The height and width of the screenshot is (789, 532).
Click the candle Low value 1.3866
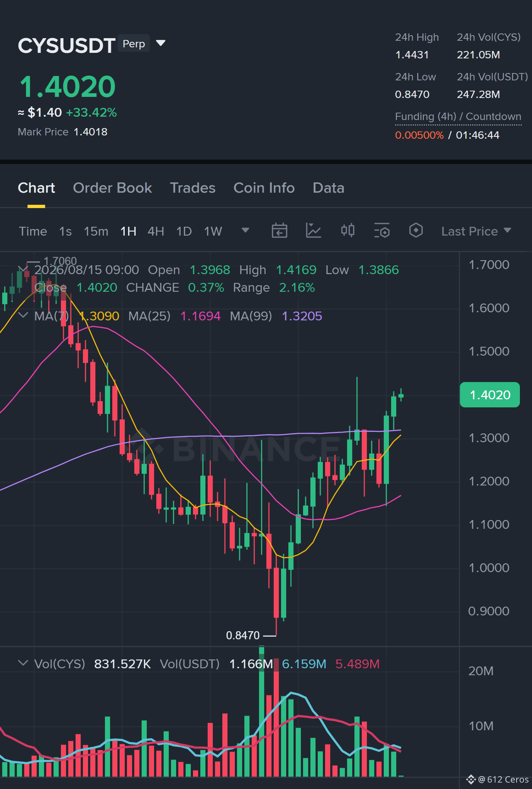[x=379, y=270]
